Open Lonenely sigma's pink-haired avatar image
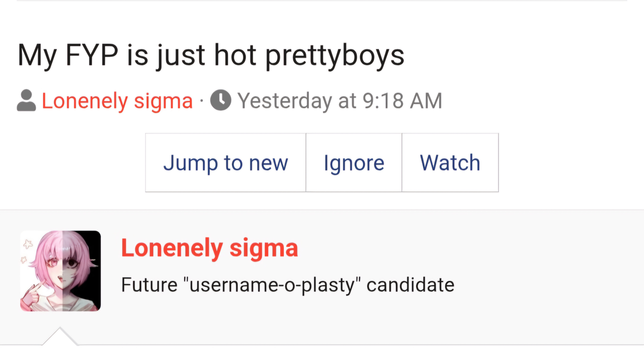644x348 pixels. [61, 271]
